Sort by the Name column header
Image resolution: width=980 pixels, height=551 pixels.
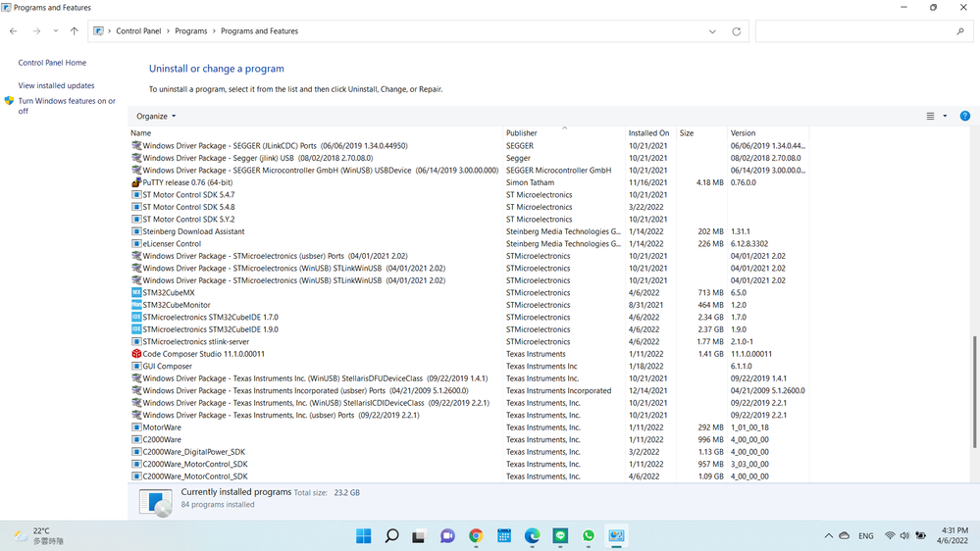coord(316,132)
